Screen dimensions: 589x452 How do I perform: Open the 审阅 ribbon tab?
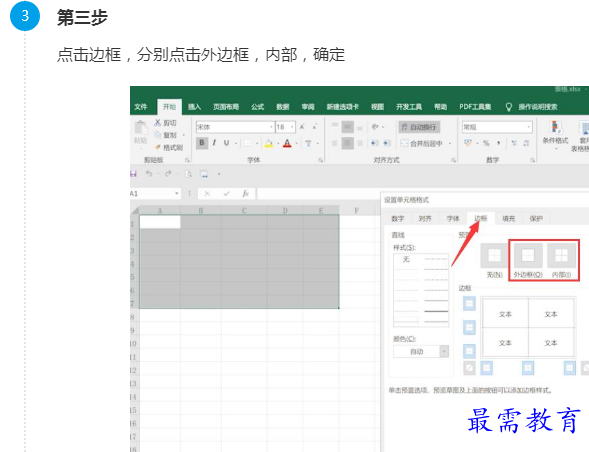point(308,107)
